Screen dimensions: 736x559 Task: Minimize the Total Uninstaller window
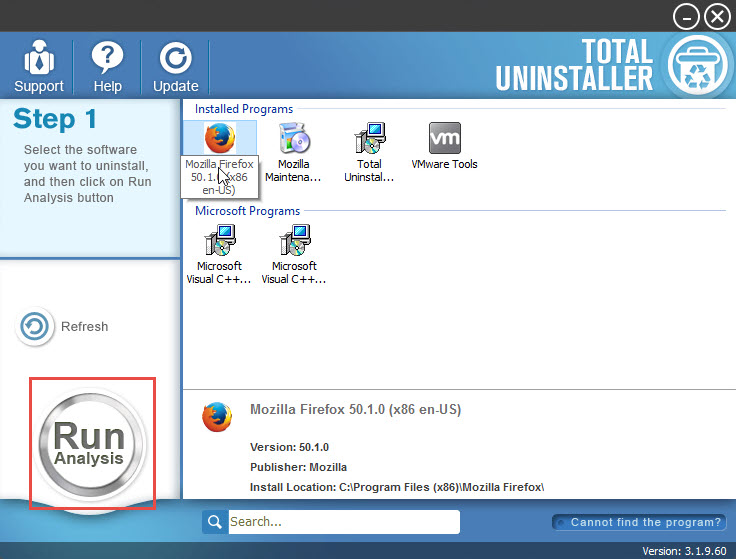[686, 17]
